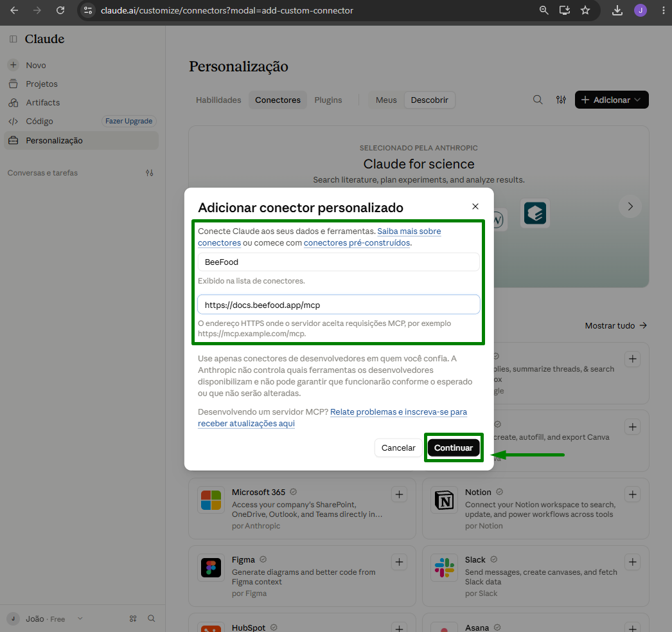
Task: Reload the page with the refresh icon
Action: click(x=60, y=10)
